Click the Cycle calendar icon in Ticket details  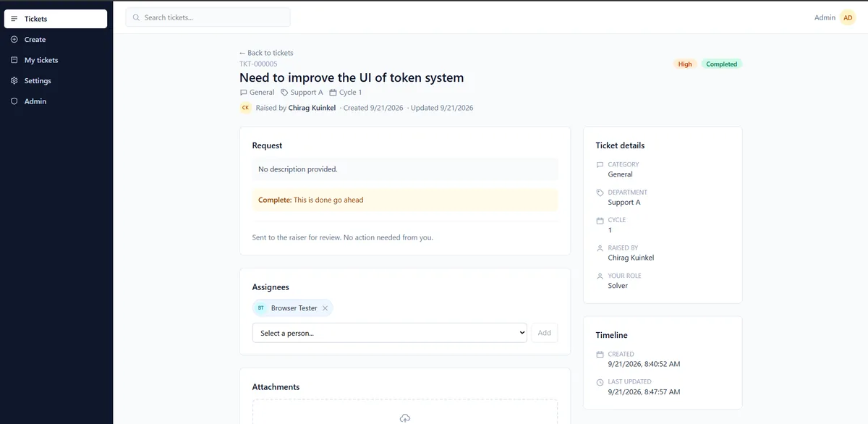pos(600,220)
